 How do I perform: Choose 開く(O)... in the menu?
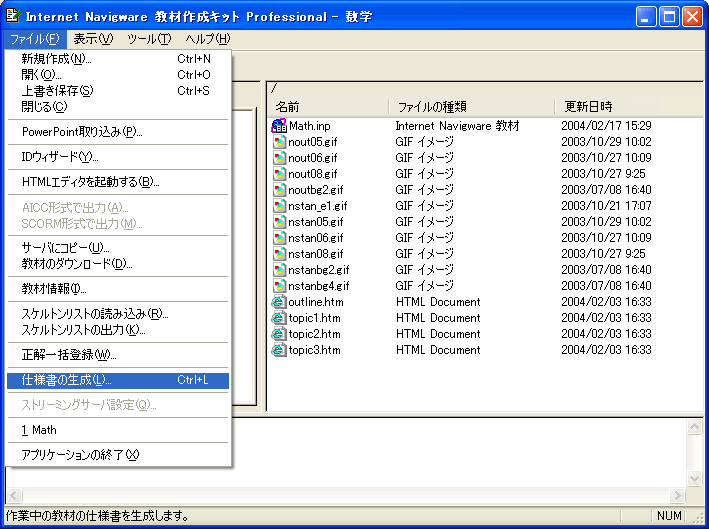tap(118, 75)
